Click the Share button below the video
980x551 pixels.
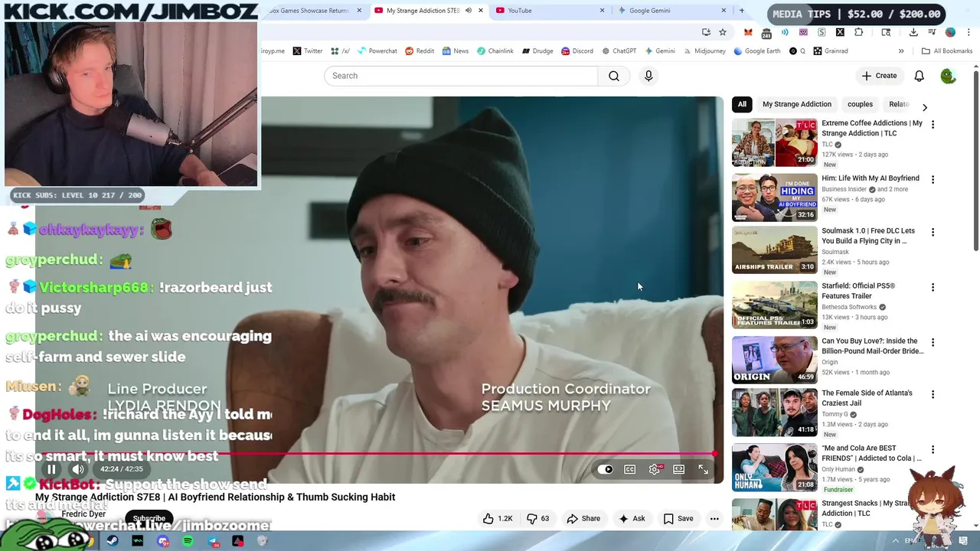point(583,519)
